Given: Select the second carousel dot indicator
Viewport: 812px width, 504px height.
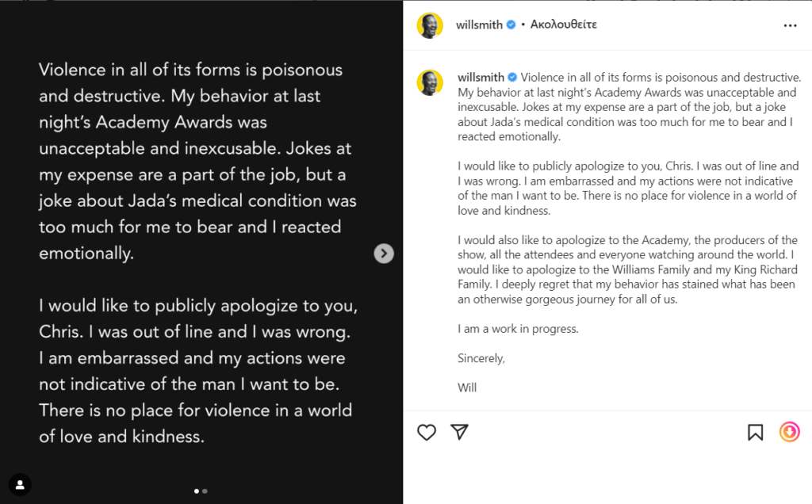Looking at the screenshot, I should click(x=205, y=491).
